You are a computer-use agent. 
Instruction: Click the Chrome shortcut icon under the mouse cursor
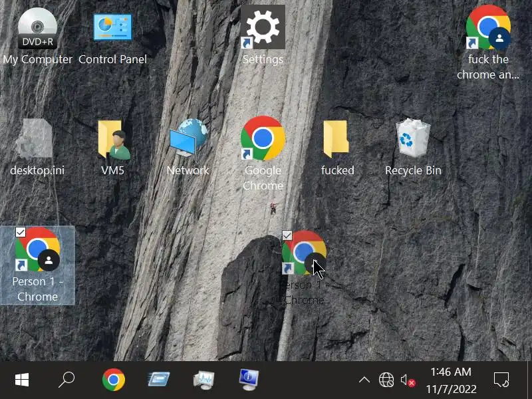[x=304, y=253]
